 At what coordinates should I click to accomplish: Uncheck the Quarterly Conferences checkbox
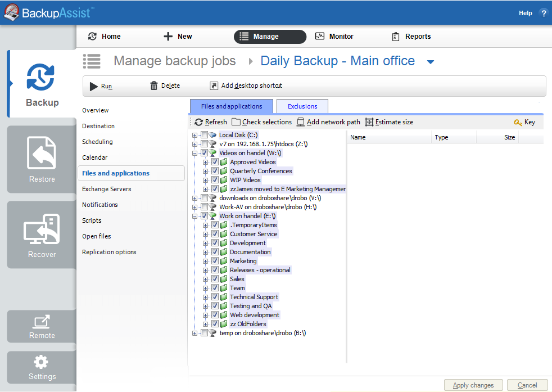point(215,171)
